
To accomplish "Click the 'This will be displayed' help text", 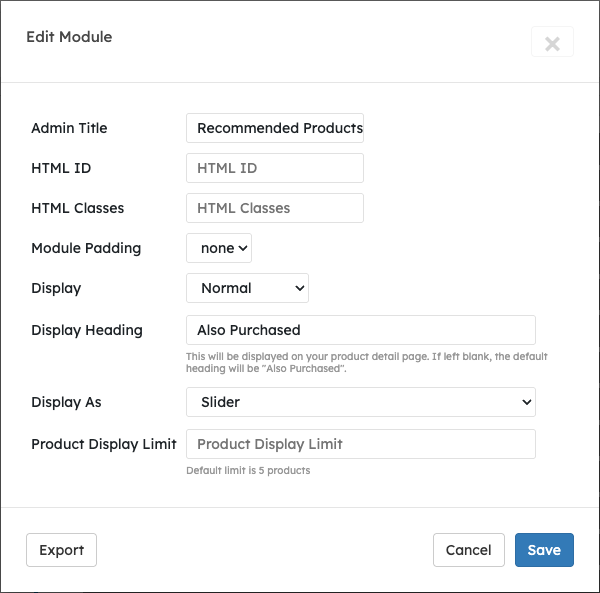I will (x=367, y=362).
